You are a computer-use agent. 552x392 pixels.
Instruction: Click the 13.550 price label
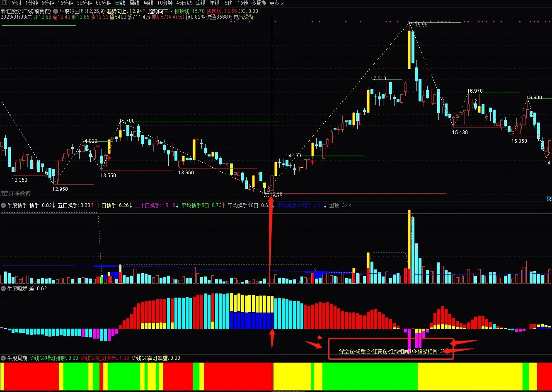tap(108, 176)
